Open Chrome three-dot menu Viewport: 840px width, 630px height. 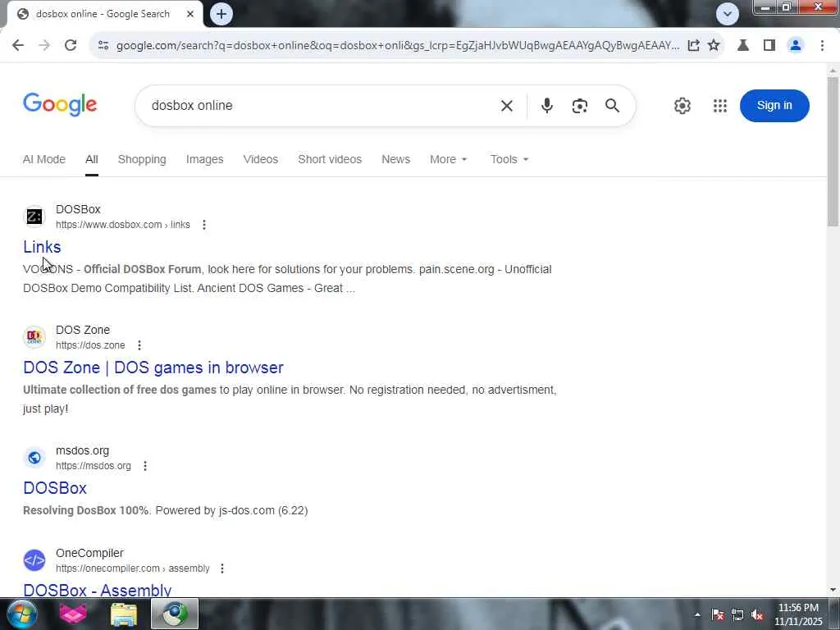click(x=822, y=45)
